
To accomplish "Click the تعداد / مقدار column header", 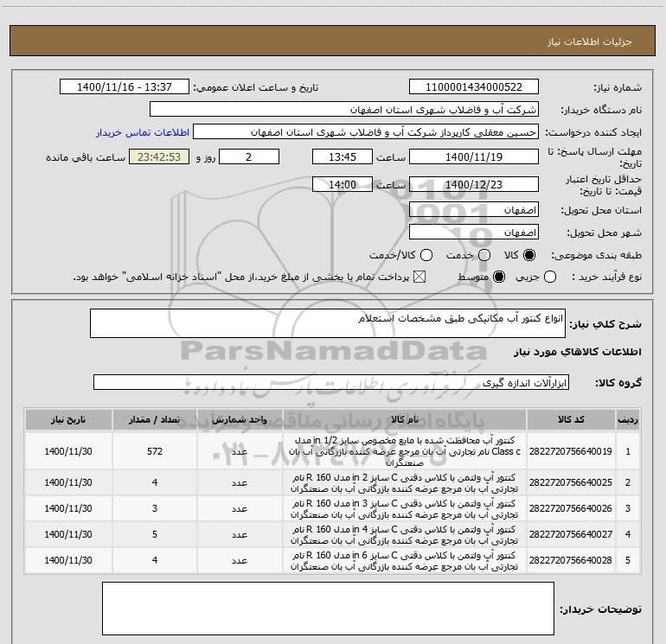I will (x=155, y=419).
